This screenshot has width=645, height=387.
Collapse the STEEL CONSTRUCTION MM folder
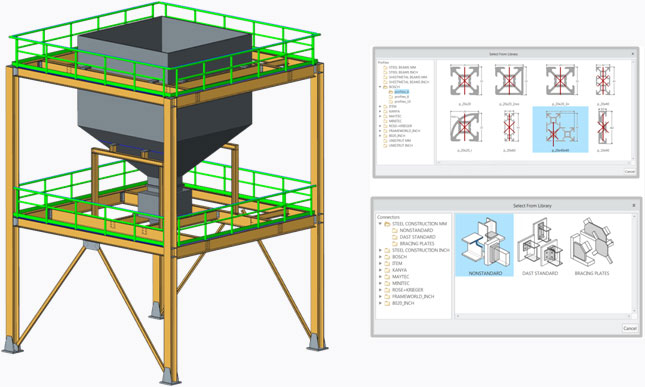[380, 224]
